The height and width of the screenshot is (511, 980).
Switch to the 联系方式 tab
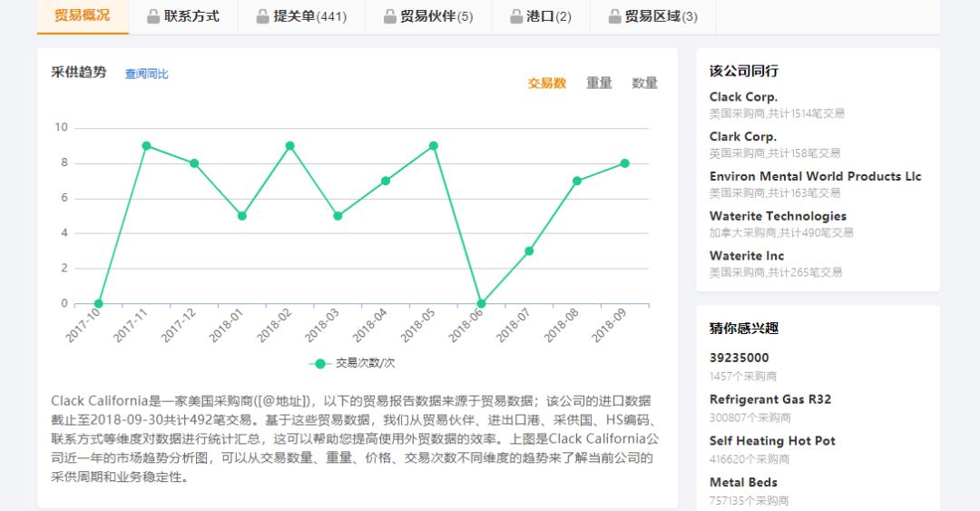tap(183, 16)
